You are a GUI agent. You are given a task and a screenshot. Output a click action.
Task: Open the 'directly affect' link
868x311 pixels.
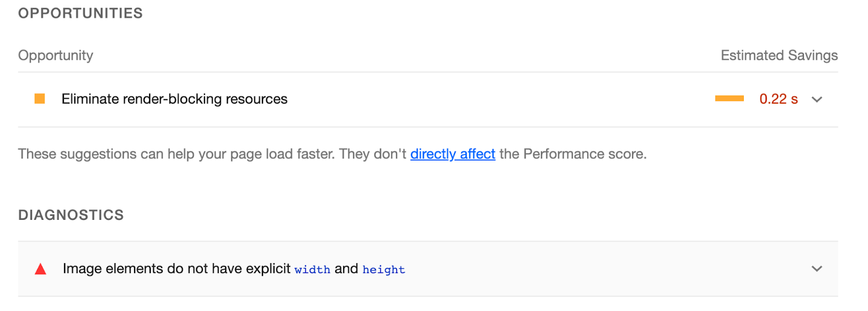click(x=452, y=154)
